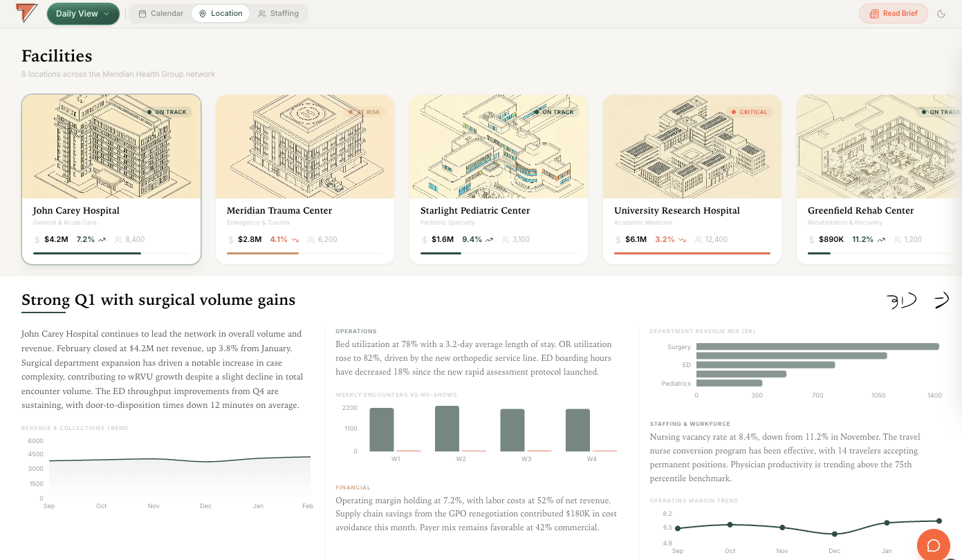Screen dimensions: 962x560
Task: Click the CRITICAL status badge
Action: (749, 112)
